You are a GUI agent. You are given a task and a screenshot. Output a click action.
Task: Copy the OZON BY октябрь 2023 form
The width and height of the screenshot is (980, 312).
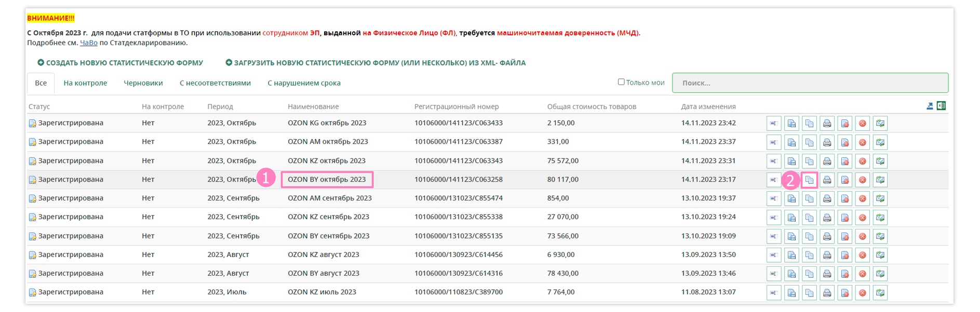coord(809,180)
